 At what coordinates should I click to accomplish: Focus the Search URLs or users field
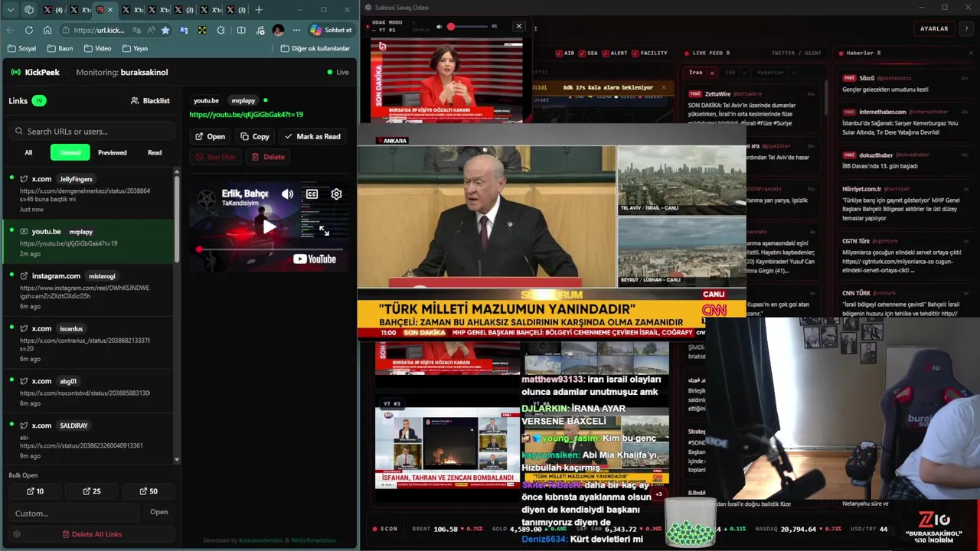pyautogui.click(x=91, y=131)
